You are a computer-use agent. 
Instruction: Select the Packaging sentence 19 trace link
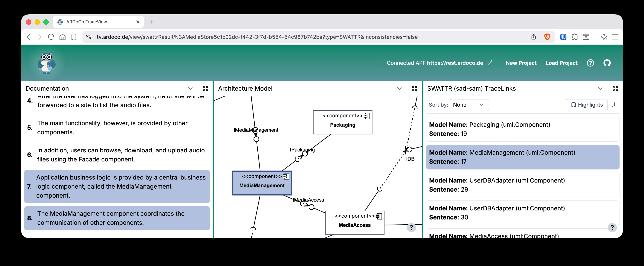point(523,129)
